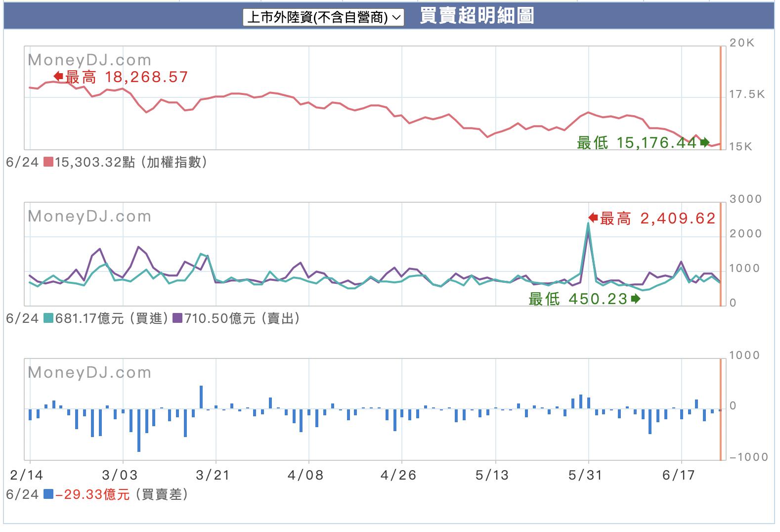Screen dimensions: 780x532
Task: Click the 6/17 date axis label
Action: 679,475
